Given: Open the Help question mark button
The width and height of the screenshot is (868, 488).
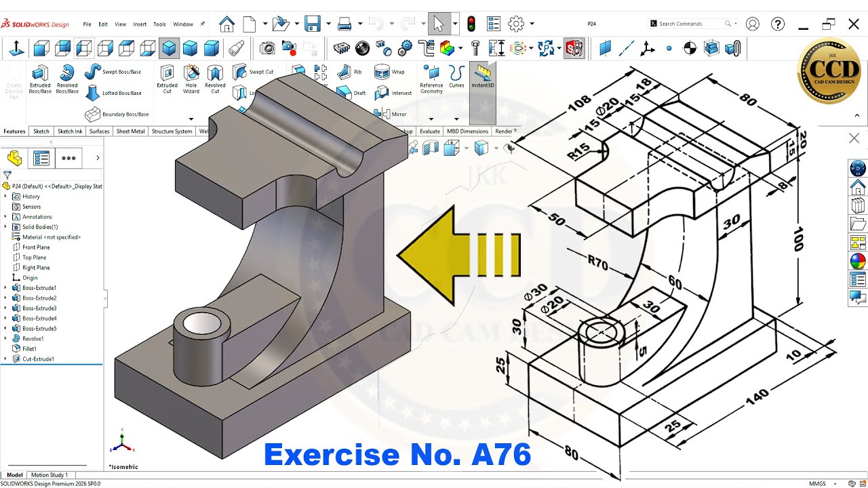Looking at the screenshot, I should click(778, 24).
